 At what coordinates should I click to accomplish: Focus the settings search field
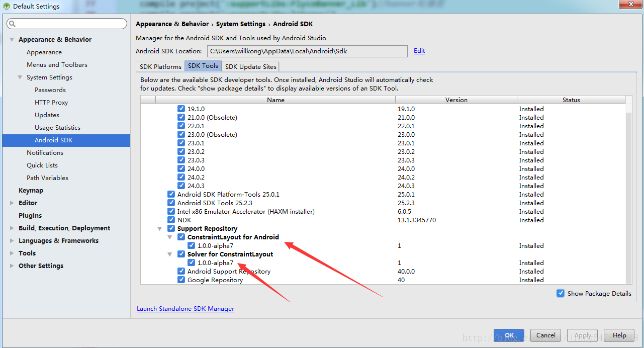coord(67,24)
